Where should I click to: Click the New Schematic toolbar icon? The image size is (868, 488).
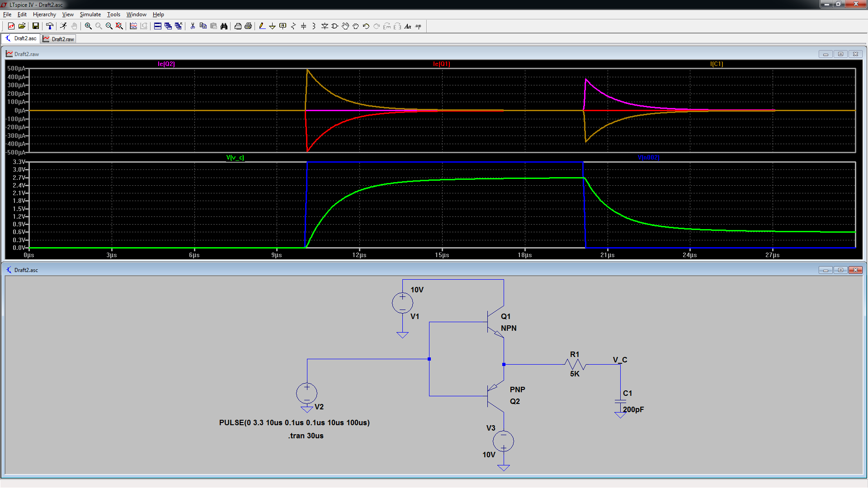point(11,26)
